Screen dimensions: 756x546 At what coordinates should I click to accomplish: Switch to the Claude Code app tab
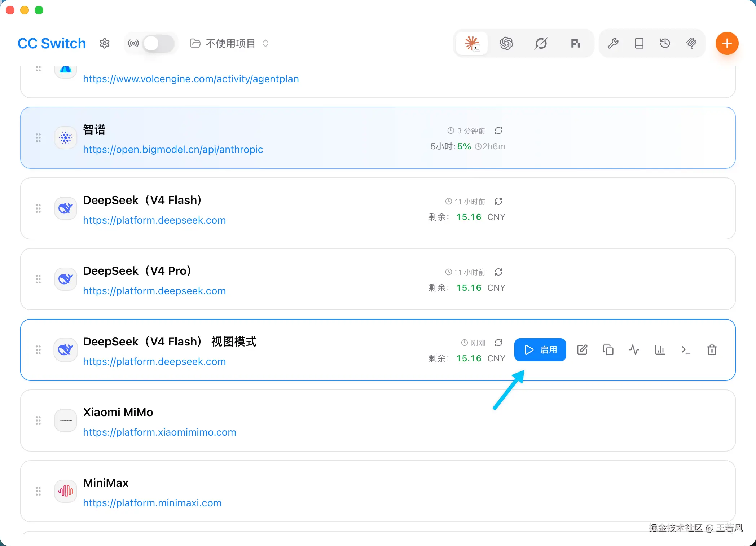click(x=472, y=44)
